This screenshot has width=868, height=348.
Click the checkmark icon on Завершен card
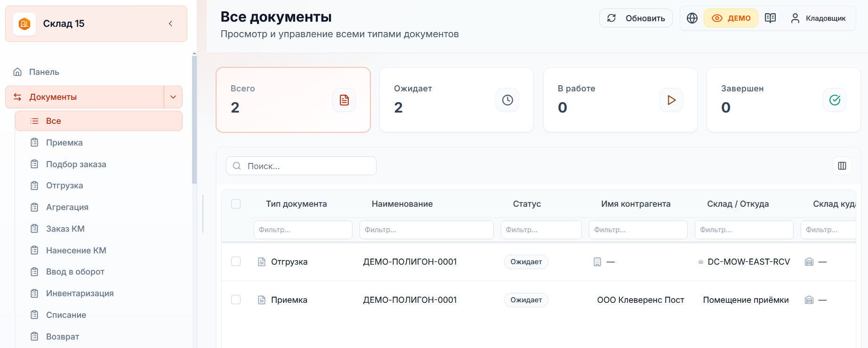(x=835, y=100)
